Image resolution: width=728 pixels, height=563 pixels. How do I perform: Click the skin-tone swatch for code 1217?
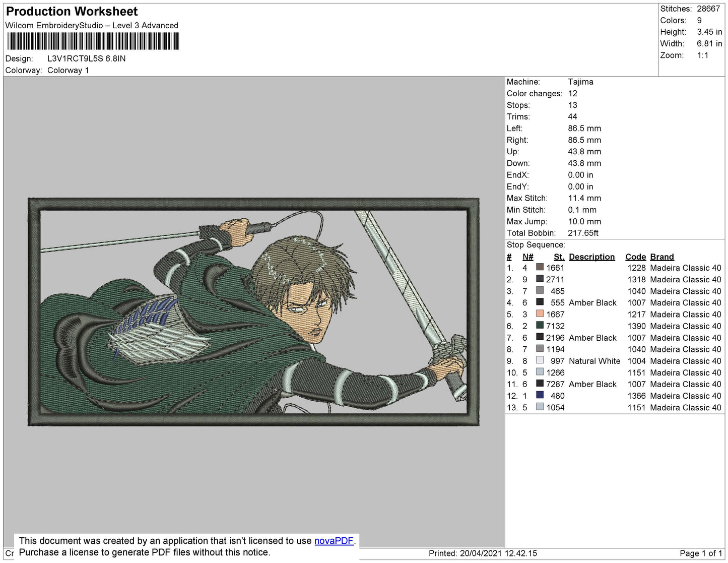[x=540, y=314]
